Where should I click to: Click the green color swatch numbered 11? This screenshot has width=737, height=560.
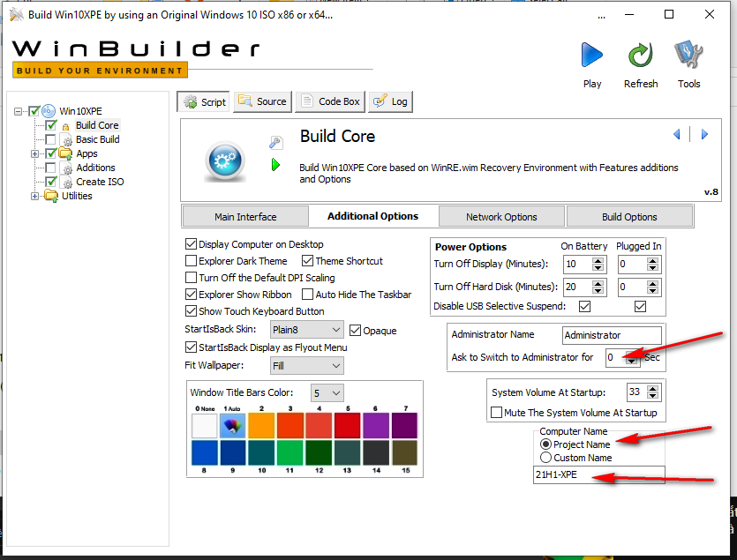290,453
